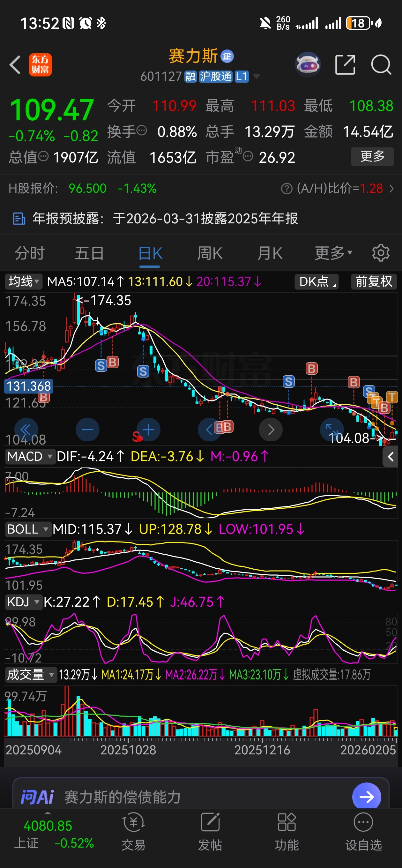Open the BOLL indicator dropdown

[x=28, y=529]
